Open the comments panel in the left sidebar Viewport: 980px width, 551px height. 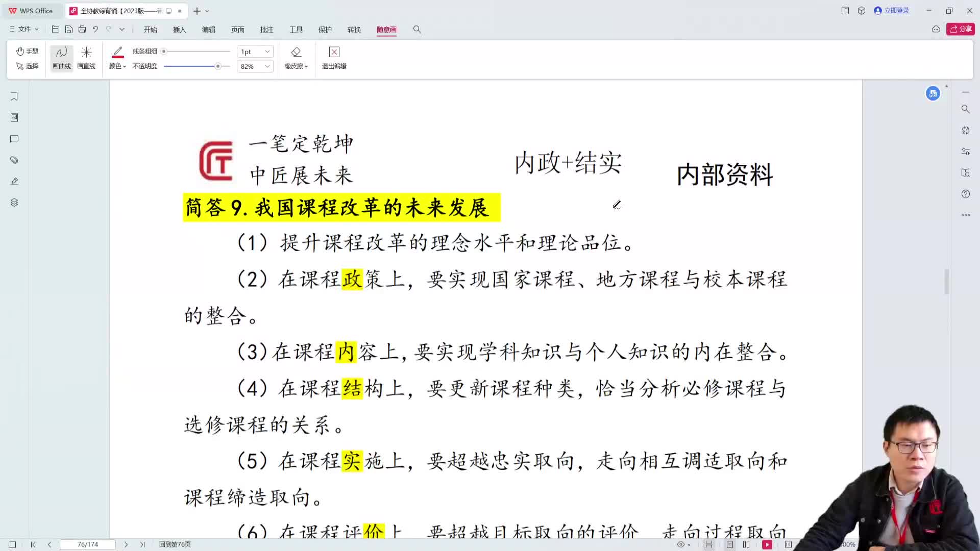pos(14,139)
